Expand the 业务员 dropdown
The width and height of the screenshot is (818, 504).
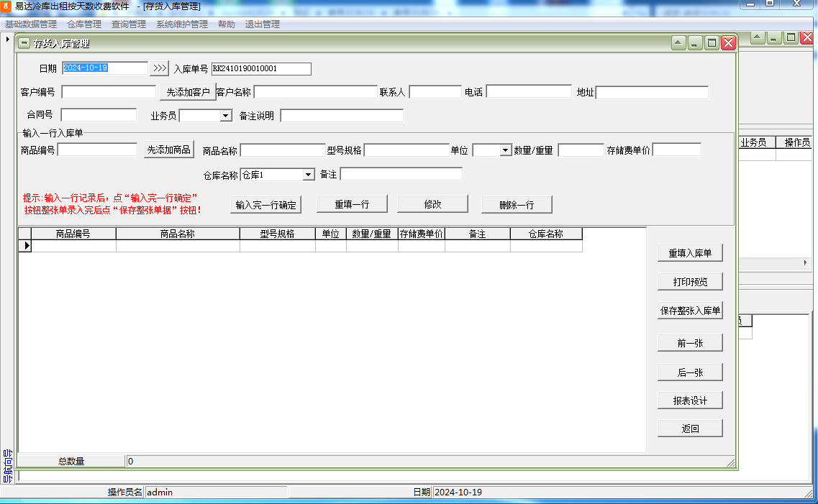coord(226,116)
